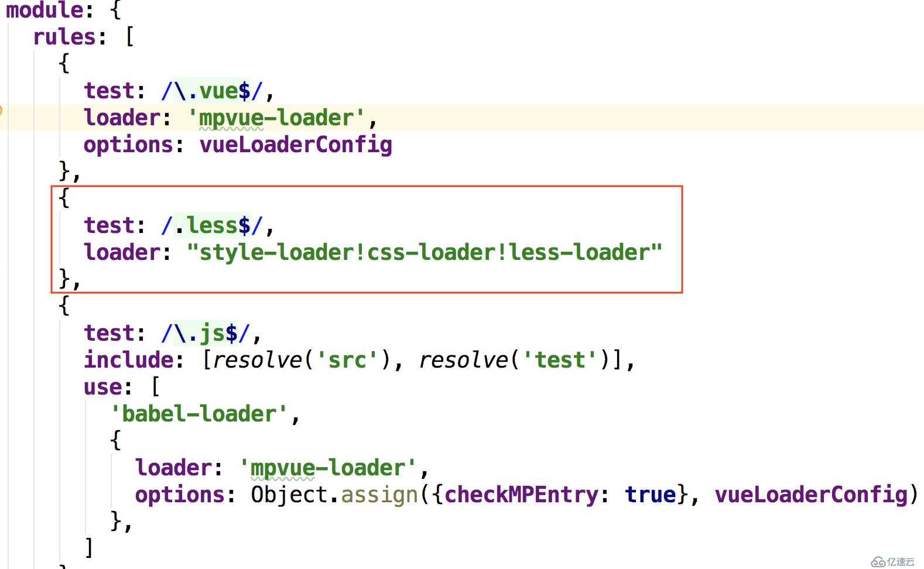Viewport: 924px width, 569px height.
Task: Click the 'true' boolean value
Action: (651, 495)
